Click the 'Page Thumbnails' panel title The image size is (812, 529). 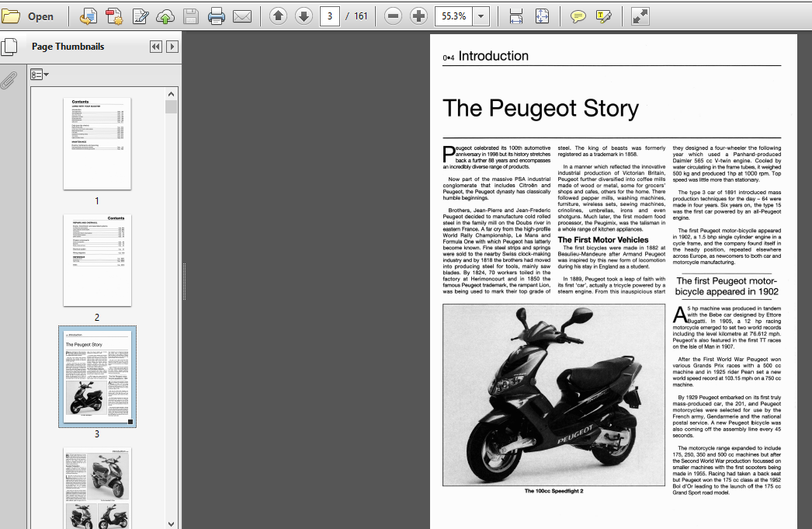68,47
